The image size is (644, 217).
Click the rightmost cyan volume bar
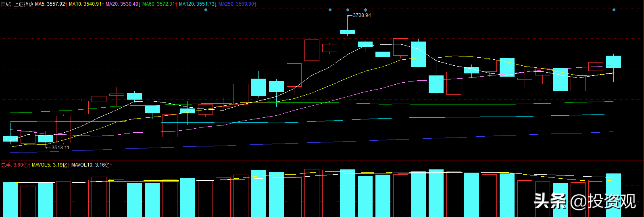[613, 195]
